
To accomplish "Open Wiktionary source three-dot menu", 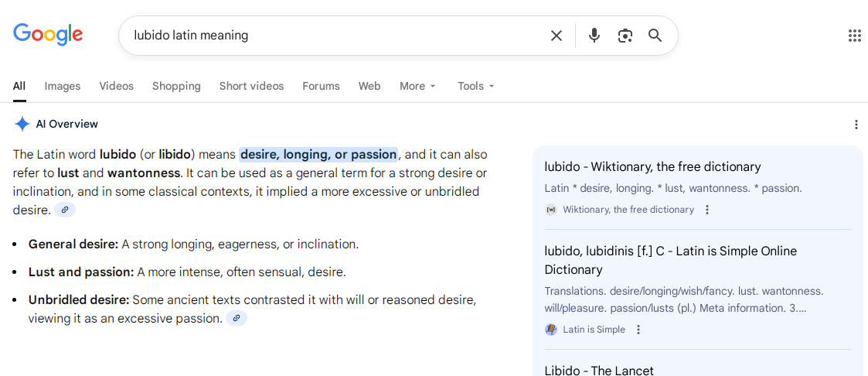I will [x=706, y=210].
